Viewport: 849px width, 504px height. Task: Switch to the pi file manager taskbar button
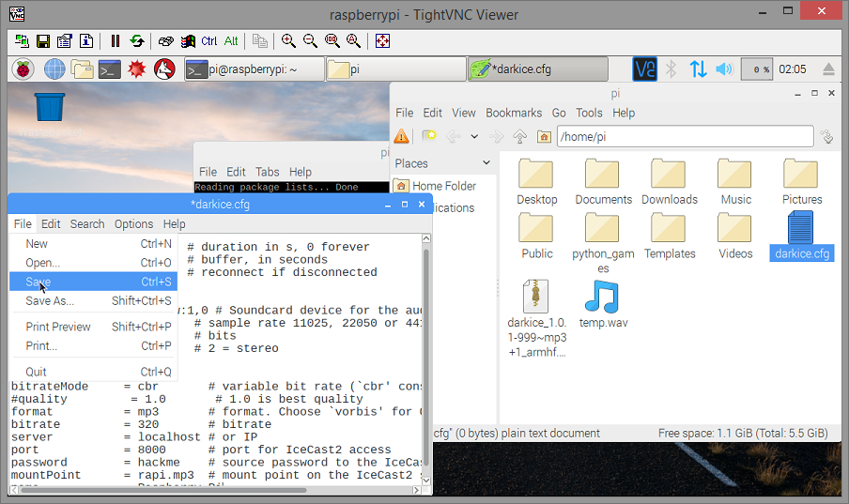(x=395, y=69)
